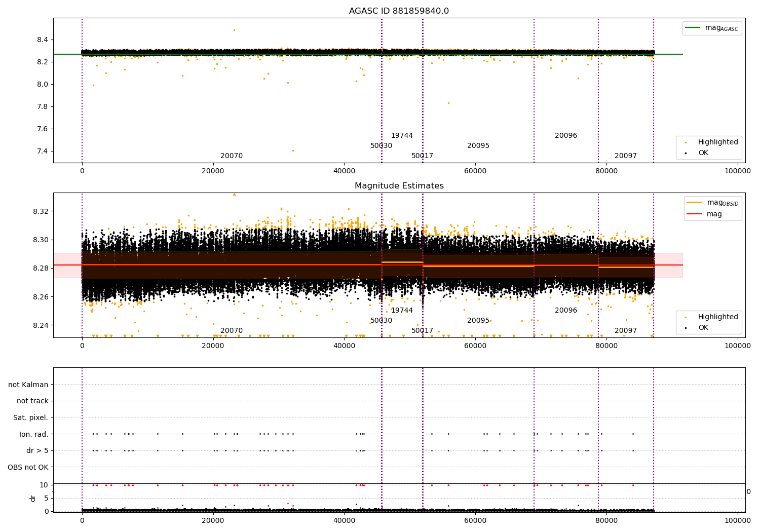
Task: Click x-axis tick 40000 under Magnitude Estimates plot
Action: click(x=344, y=346)
